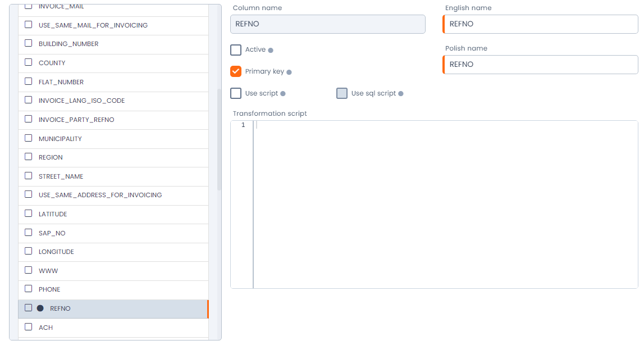644x345 pixels.
Task: Focus the Polish name text box
Action: click(x=541, y=65)
